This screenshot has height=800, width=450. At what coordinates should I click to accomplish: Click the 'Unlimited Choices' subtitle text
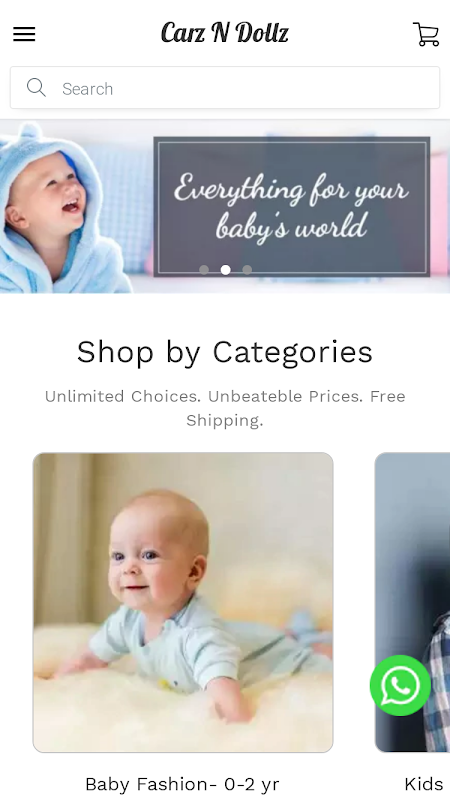225,408
